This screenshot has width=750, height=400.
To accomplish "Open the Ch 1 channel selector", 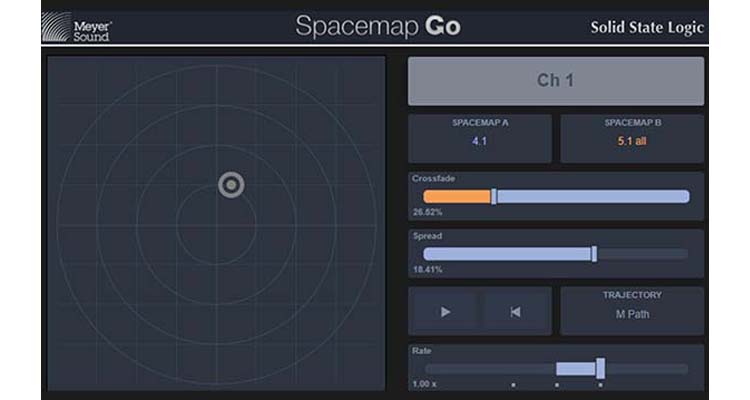I will point(556,81).
